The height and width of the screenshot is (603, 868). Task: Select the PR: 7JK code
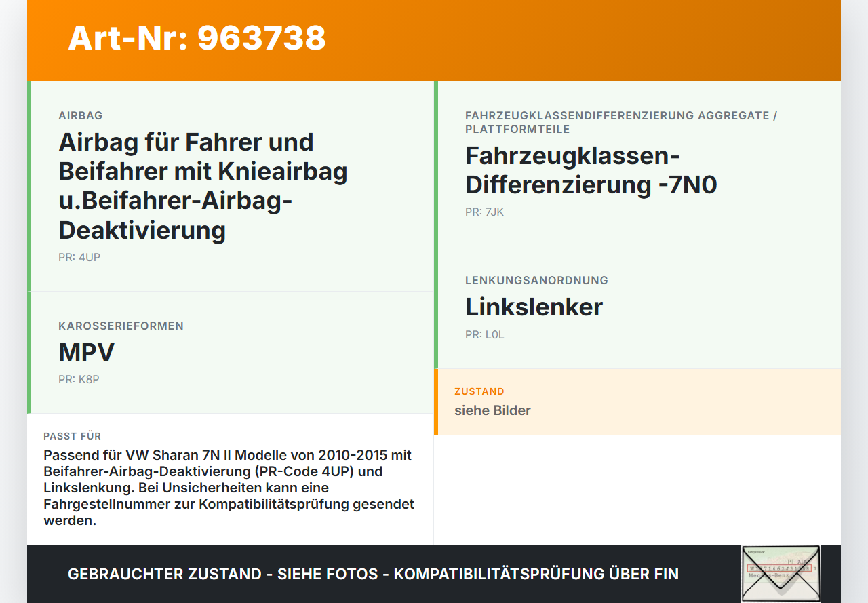[484, 212]
